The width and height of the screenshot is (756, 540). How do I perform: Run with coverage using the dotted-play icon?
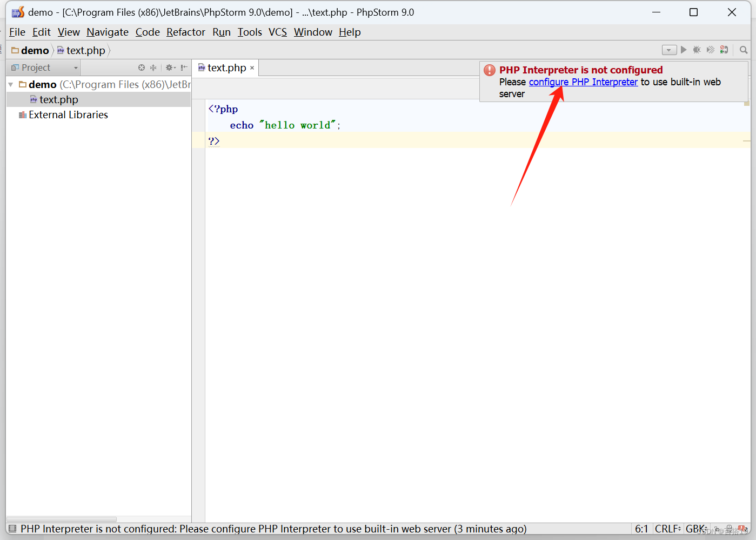[710, 49]
